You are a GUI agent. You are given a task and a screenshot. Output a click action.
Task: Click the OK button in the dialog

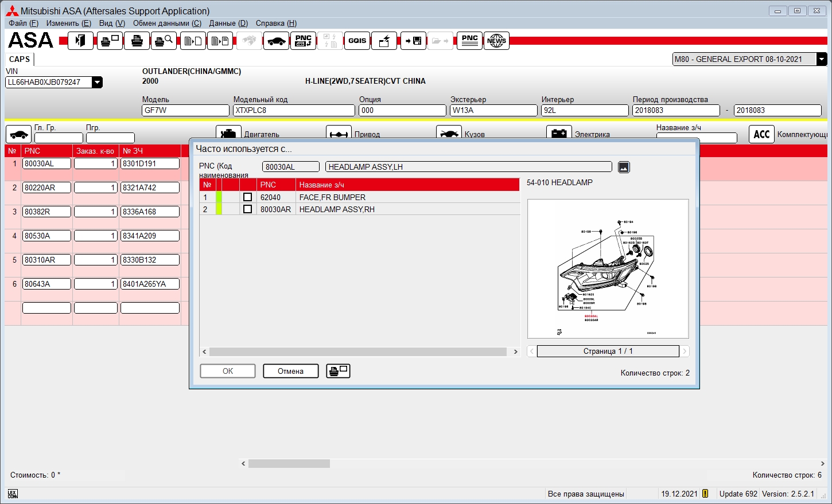pos(228,371)
